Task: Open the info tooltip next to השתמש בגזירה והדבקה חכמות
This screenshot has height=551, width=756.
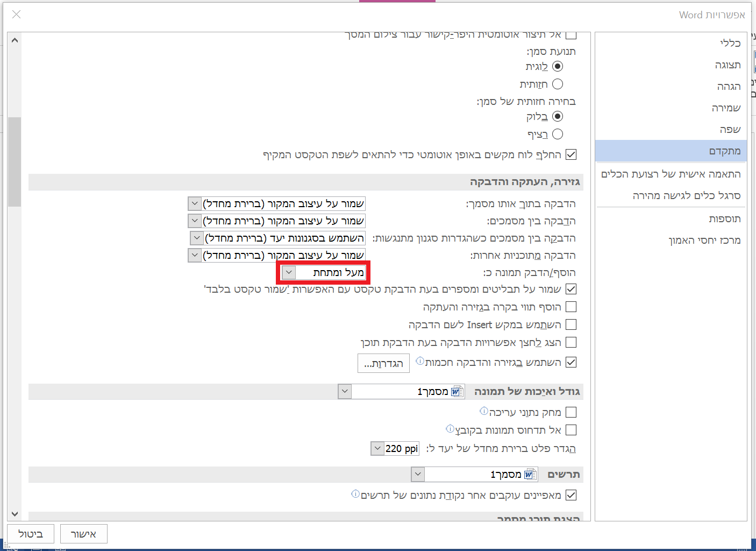Action: pyautogui.click(x=420, y=361)
